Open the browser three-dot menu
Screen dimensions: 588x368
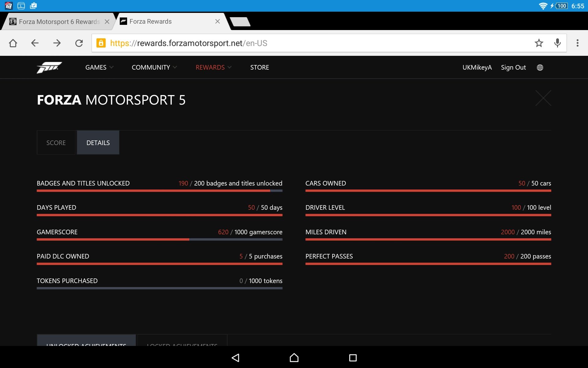pyautogui.click(x=578, y=43)
